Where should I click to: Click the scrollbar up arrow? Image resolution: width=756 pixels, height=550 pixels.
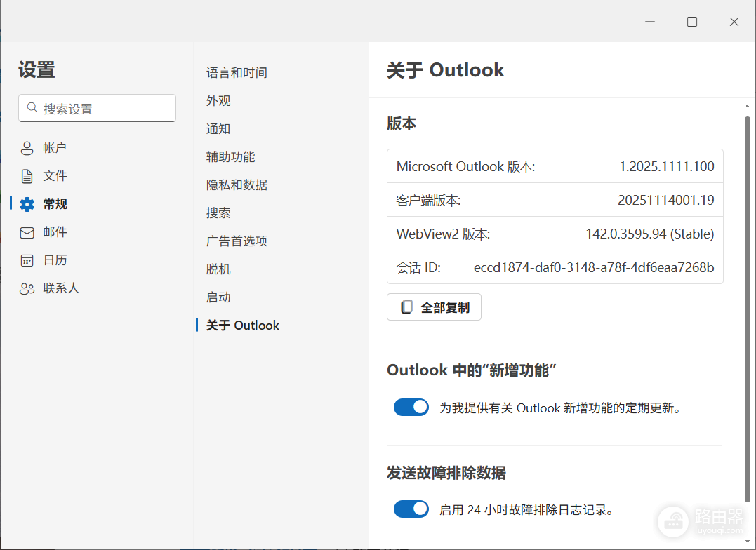[x=748, y=106]
